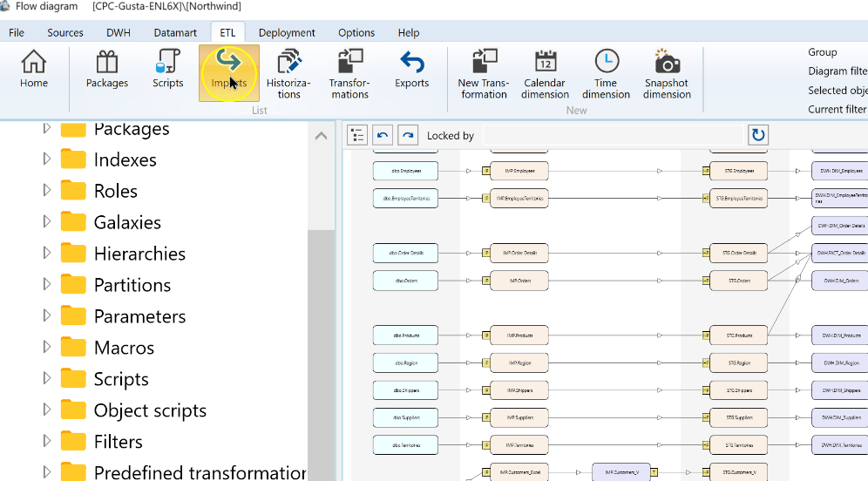Screen dimensions: 868x481
Task: Click the Group option in ribbon
Action: click(x=822, y=52)
